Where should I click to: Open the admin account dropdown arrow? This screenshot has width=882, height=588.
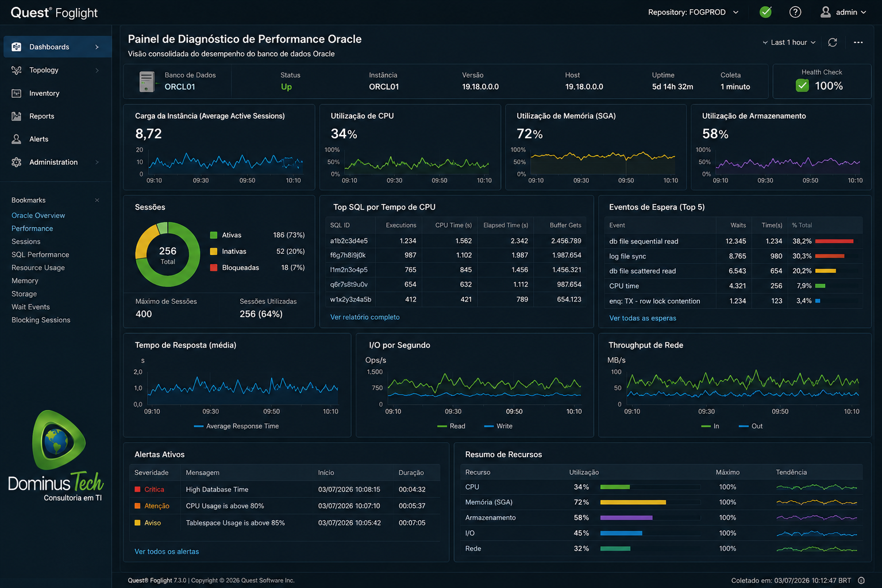(863, 12)
